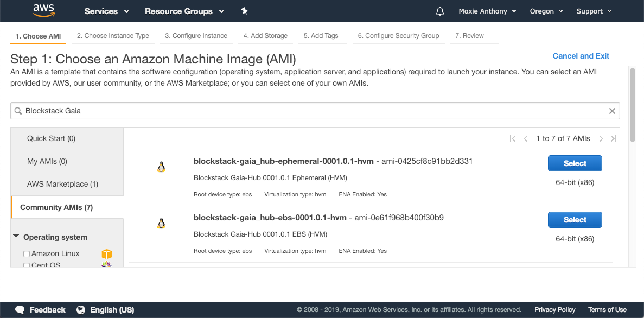644x318 pixels.
Task: Go to 2. Choose Instance Type step
Action: tap(113, 36)
